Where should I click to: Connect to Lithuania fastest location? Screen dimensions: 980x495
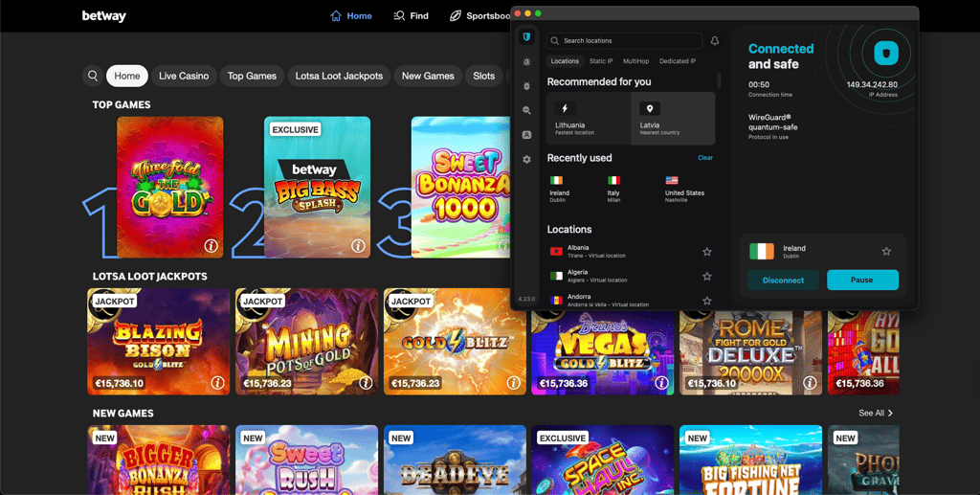click(589, 119)
